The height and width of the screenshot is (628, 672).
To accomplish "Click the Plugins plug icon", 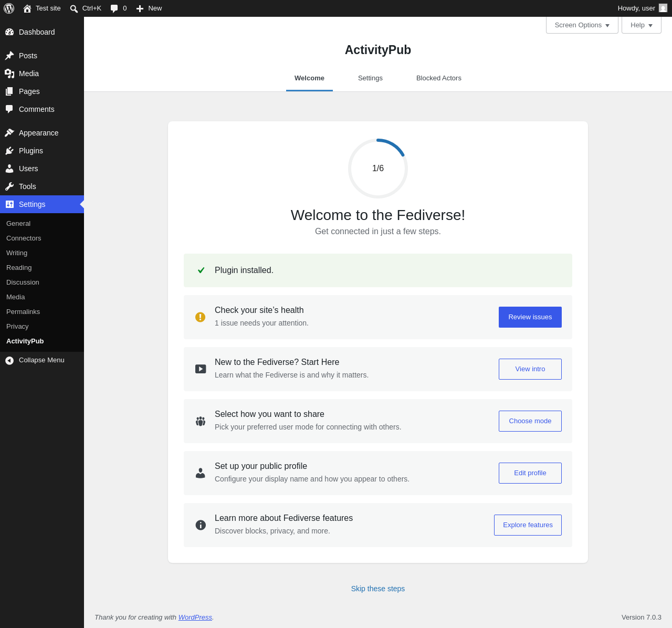I will pyautogui.click(x=9, y=151).
